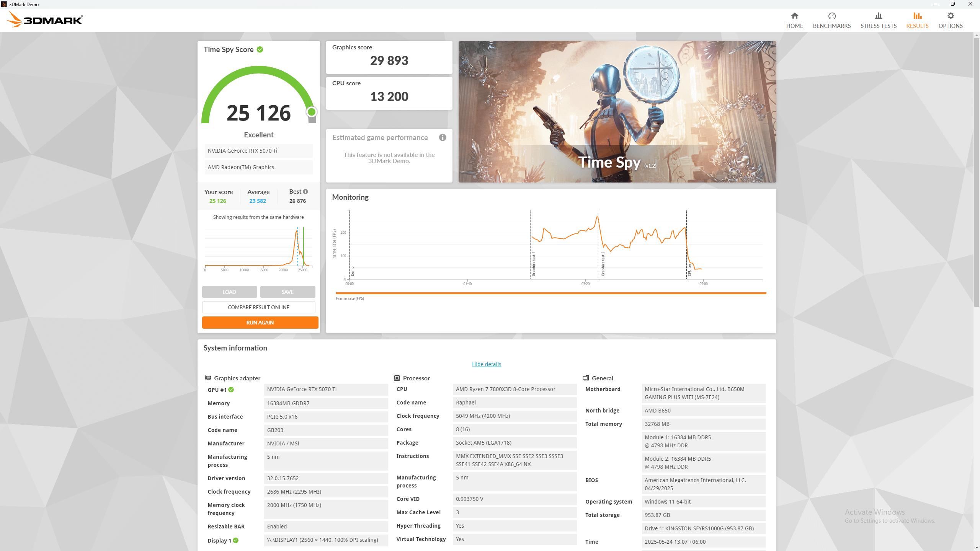The width and height of the screenshot is (980, 551).
Task: Click the info icon next to Best
Action: (x=305, y=192)
